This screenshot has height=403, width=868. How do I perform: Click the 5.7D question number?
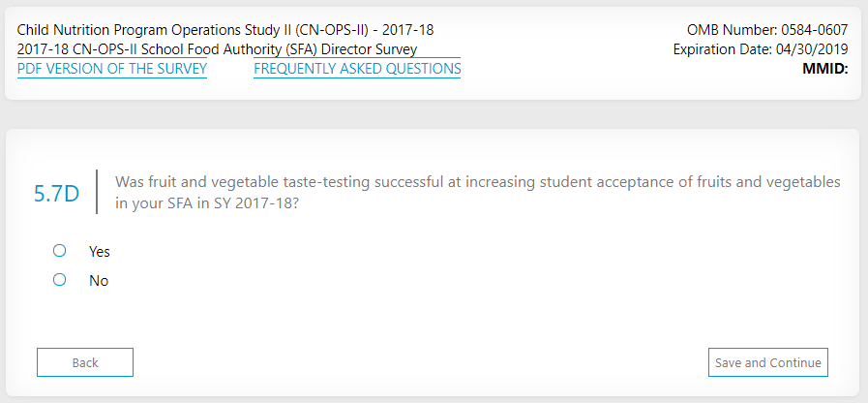[x=56, y=193]
